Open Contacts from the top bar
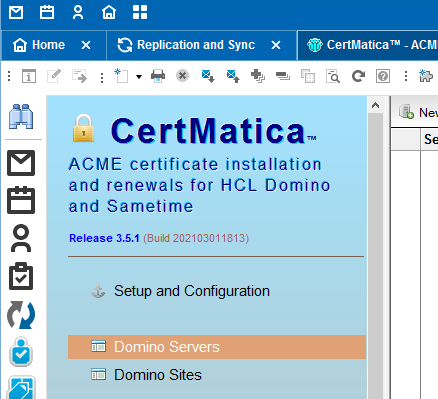The image size is (438, 399). click(x=78, y=13)
